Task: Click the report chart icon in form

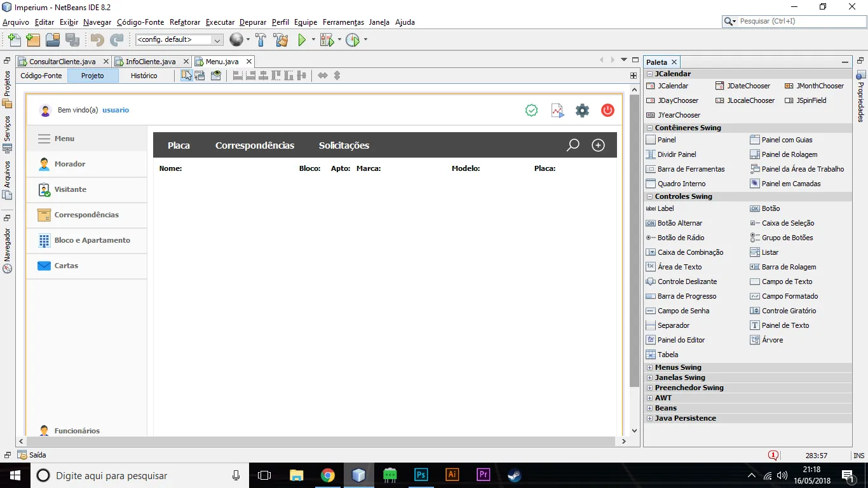Action: tap(557, 110)
